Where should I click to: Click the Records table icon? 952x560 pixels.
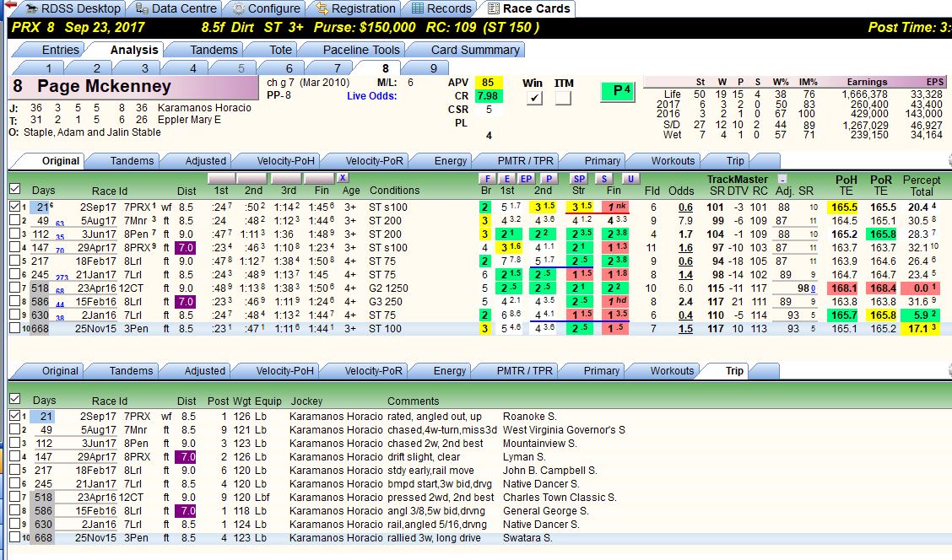[x=418, y=8]
